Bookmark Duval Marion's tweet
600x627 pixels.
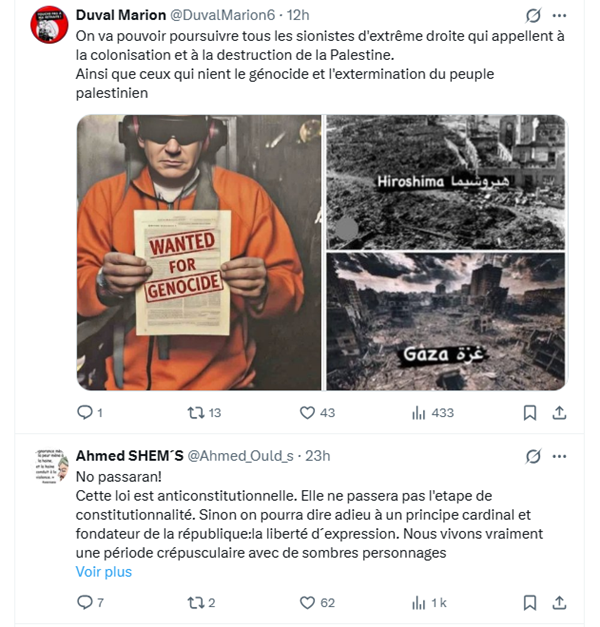click(x=530, y=413)
